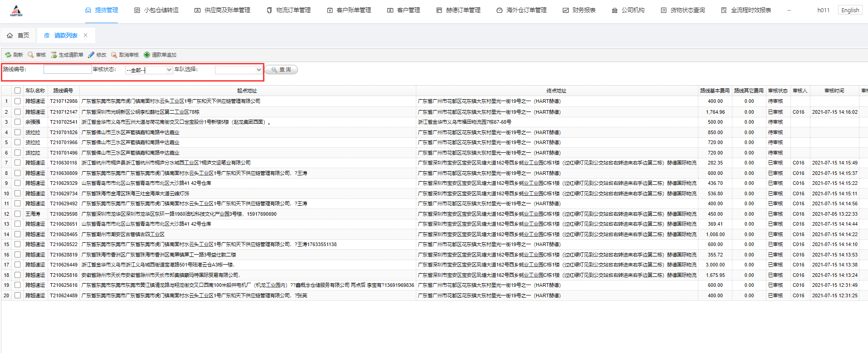This screenshot has height=353, width=868.
Task: Click the 审核 magnifier icon in toolbar
Action: pos(31,55)
